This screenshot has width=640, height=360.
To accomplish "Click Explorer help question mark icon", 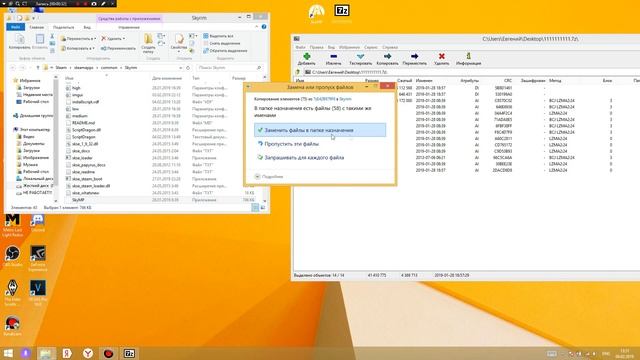I will click(x=264, y=27).
